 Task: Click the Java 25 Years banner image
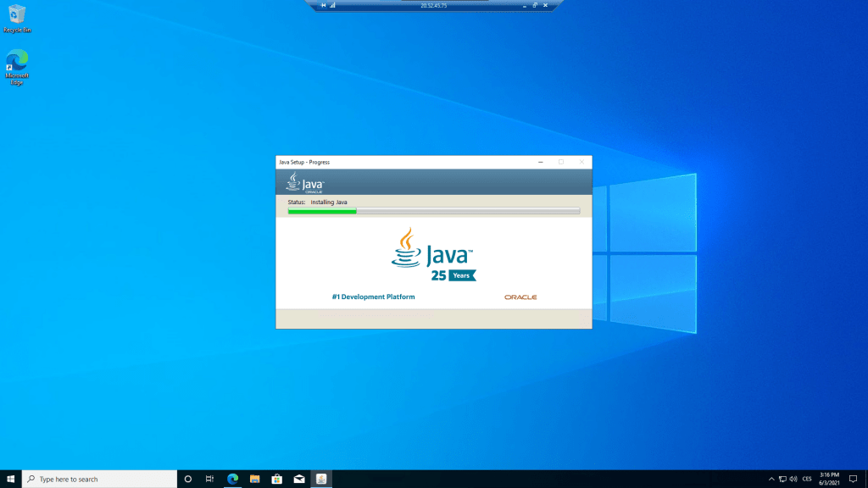tap(433, 254)
